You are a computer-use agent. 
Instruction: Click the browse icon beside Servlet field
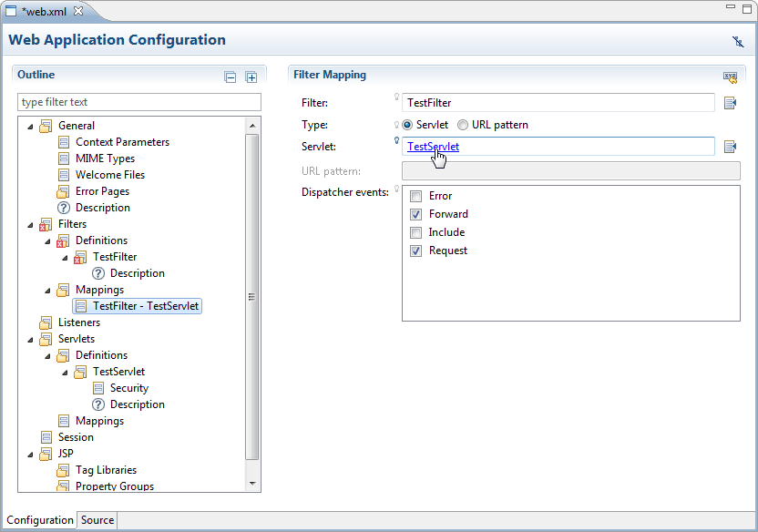point(730,147)
